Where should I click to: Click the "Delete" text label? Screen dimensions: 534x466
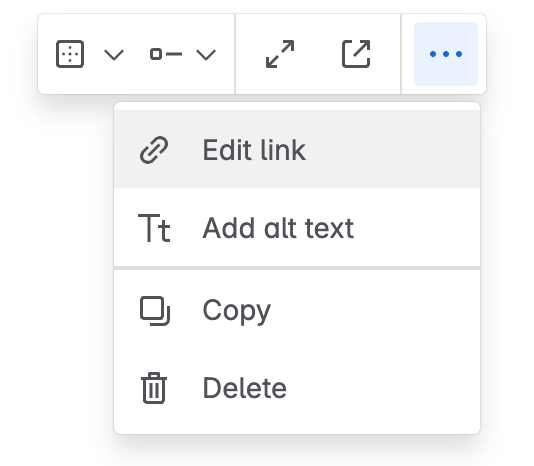click(245, 388)
